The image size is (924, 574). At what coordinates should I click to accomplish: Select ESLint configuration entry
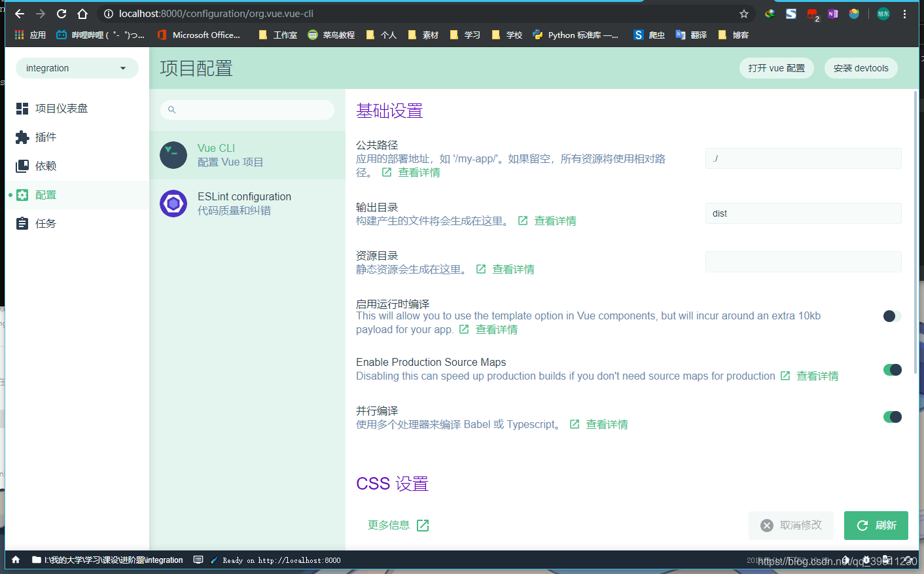pyautogui.click(x=247, y=204)
